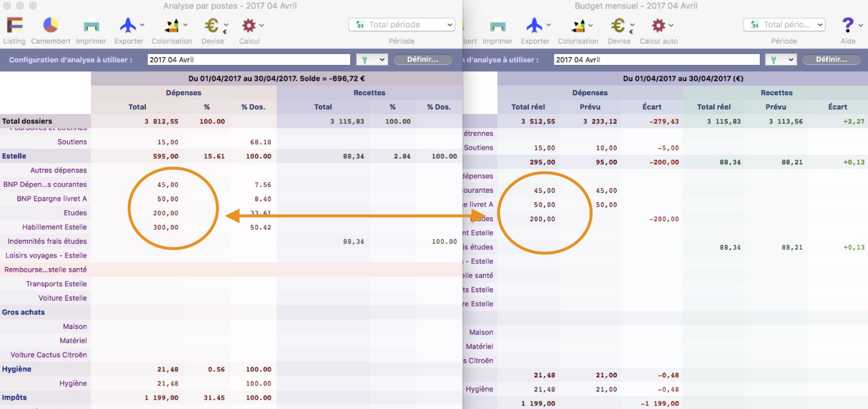Click Calcul gear icon in Analyse window

point(249,26)
